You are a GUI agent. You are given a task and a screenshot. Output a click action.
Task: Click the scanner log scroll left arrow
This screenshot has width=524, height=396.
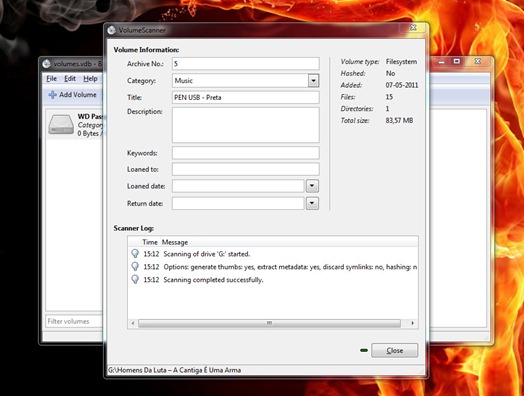point(133,323)
